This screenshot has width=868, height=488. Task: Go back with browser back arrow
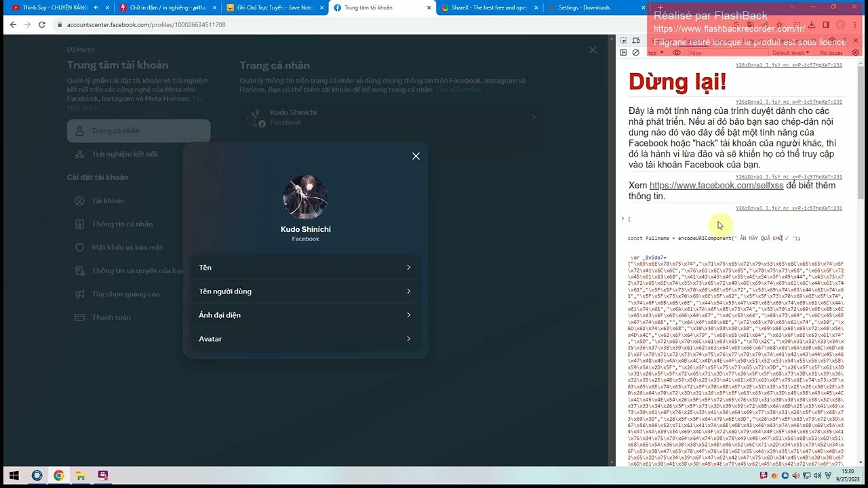pyautogui.click(x=13, y=24)
